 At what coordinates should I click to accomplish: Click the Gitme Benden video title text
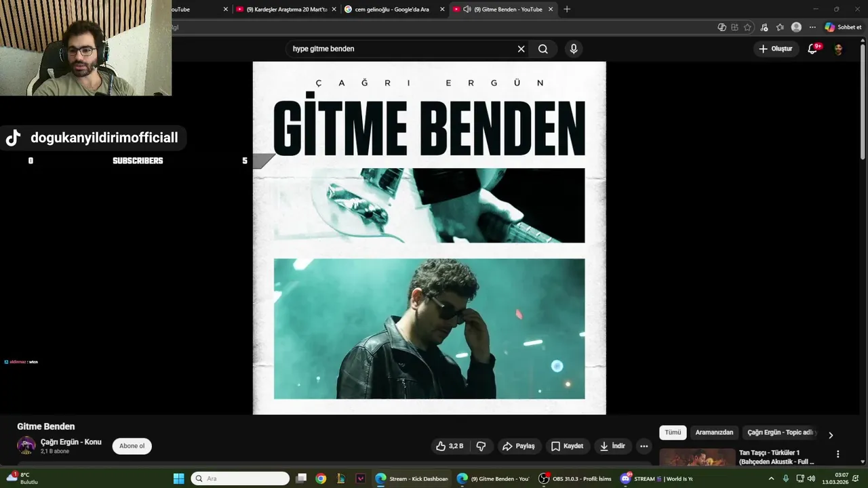[x=46, y=426]
